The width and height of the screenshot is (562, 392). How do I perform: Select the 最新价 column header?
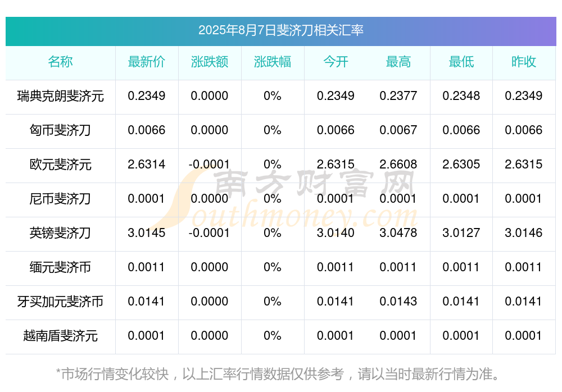click(147, 62)
